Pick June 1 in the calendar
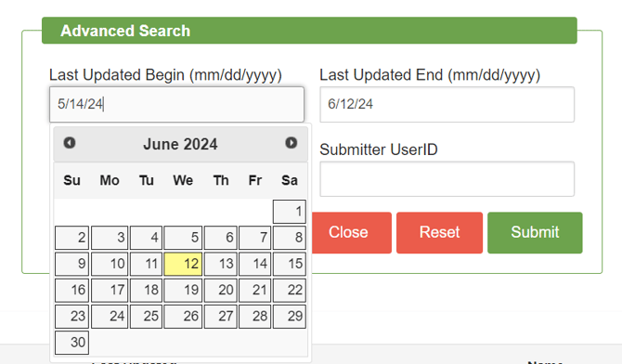The image size is (622, 364). point(289,212)
